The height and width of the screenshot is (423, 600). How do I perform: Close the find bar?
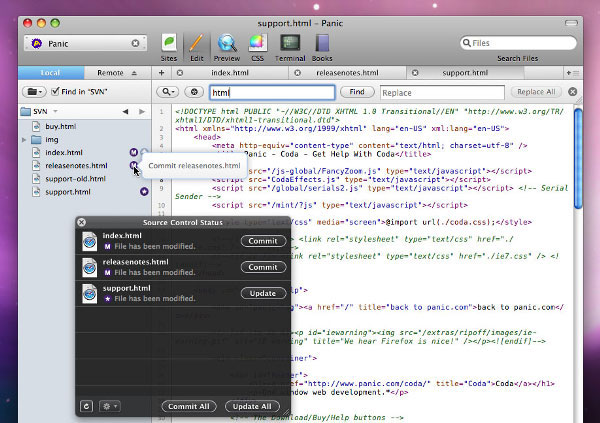(x=572, y=92)
